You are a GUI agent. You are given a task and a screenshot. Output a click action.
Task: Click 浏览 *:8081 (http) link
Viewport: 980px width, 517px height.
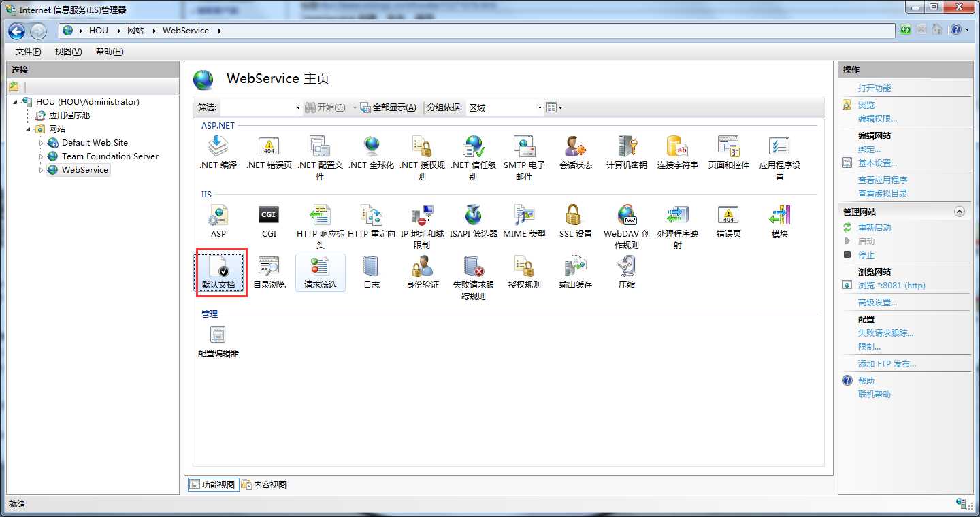click(892, 286)
